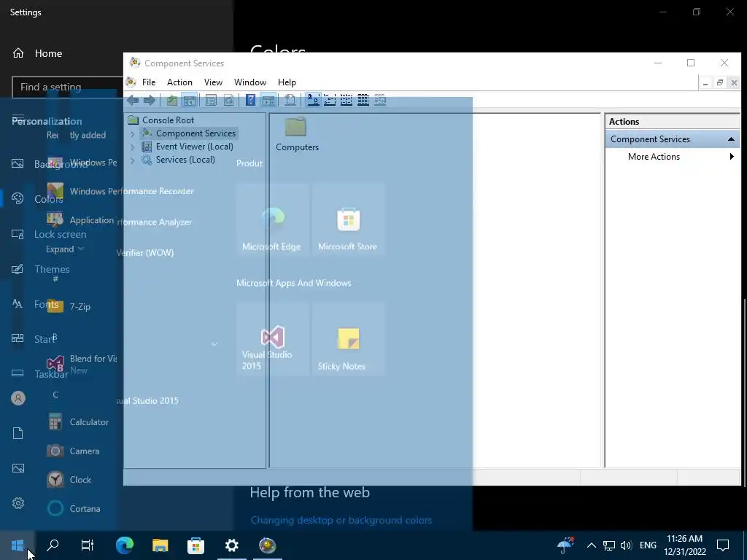Open File Explorer from the taskbar

160,545
